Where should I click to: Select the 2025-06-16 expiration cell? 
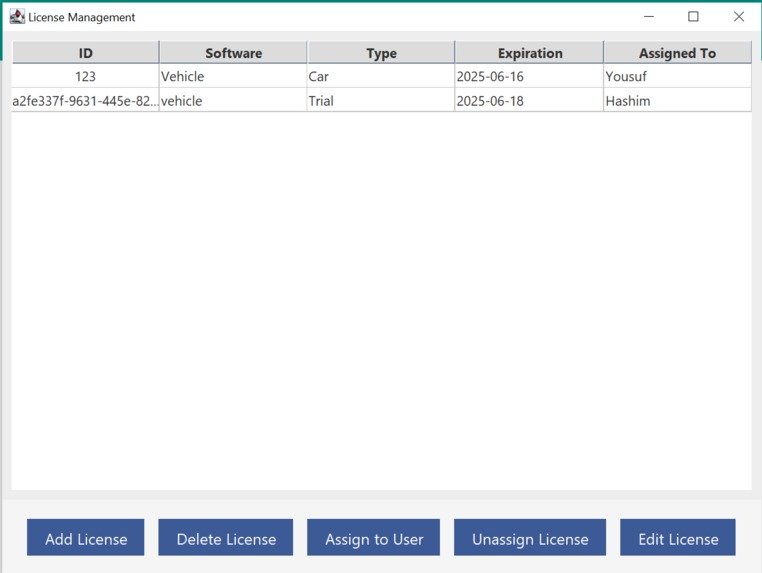(529, 76)
